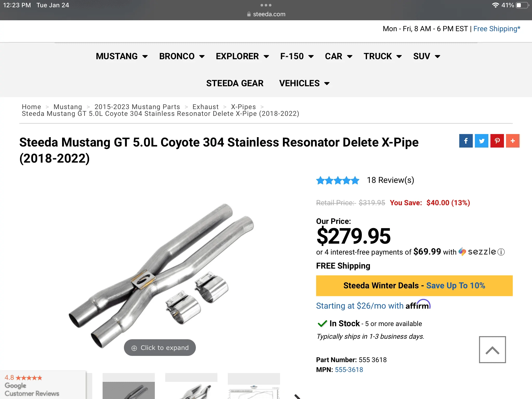Pin the product on Pinterest
Viewport: 532px width, 399px height.
(497, 141)
